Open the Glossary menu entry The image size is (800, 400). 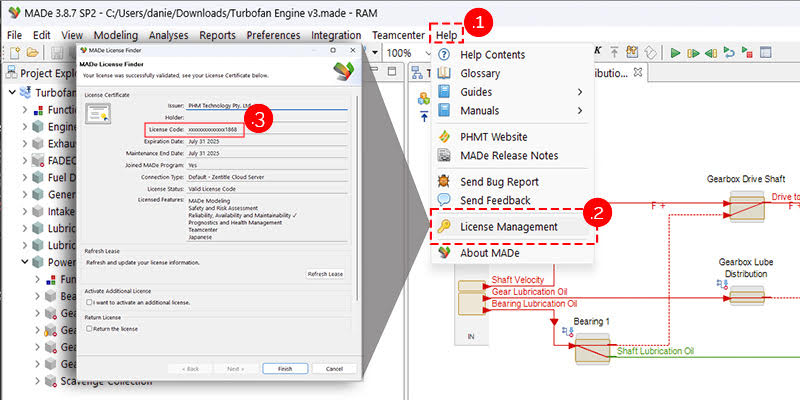(x=512, y=73)
